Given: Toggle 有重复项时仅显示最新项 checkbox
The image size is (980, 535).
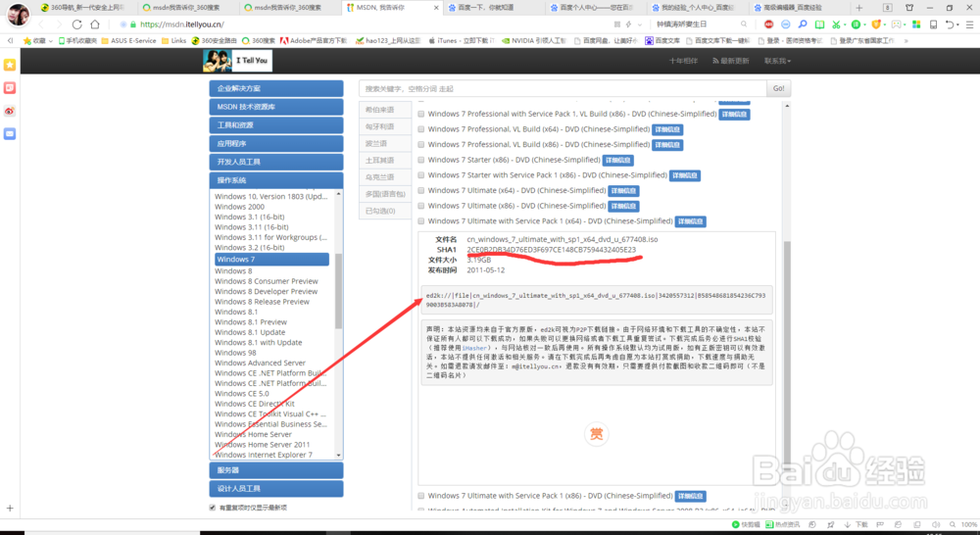Looking at the screenshot, I should pyautogui.click(x=213, y=508).
